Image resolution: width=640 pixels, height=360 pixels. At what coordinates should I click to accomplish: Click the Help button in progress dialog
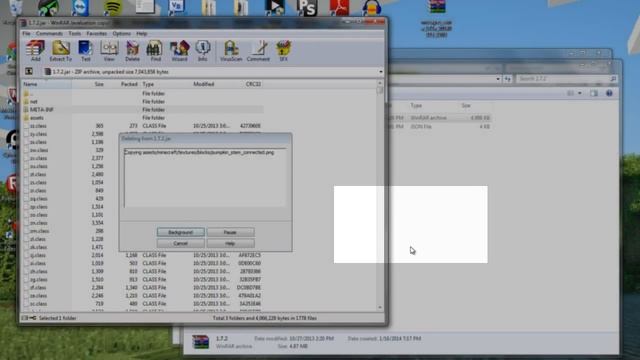point(230,243)
